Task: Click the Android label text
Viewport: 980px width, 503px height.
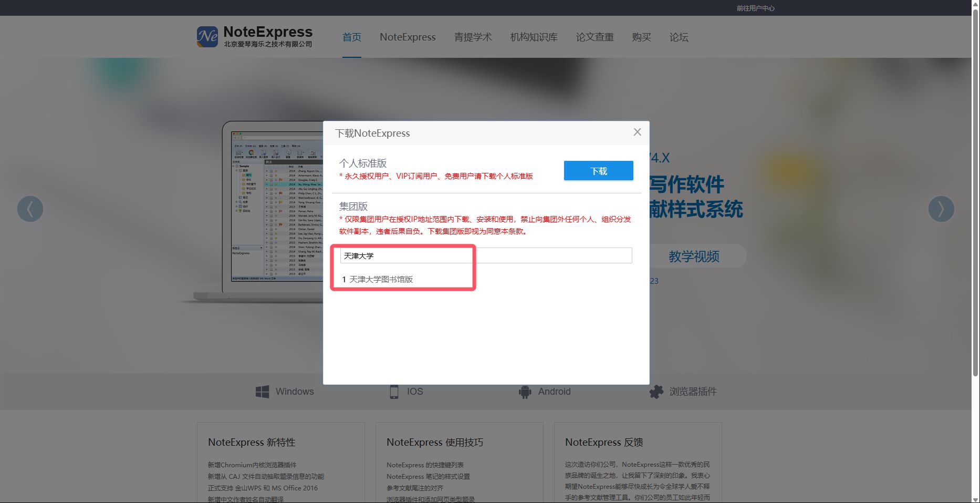Action: pyautogui.click(x=554, y=392)
